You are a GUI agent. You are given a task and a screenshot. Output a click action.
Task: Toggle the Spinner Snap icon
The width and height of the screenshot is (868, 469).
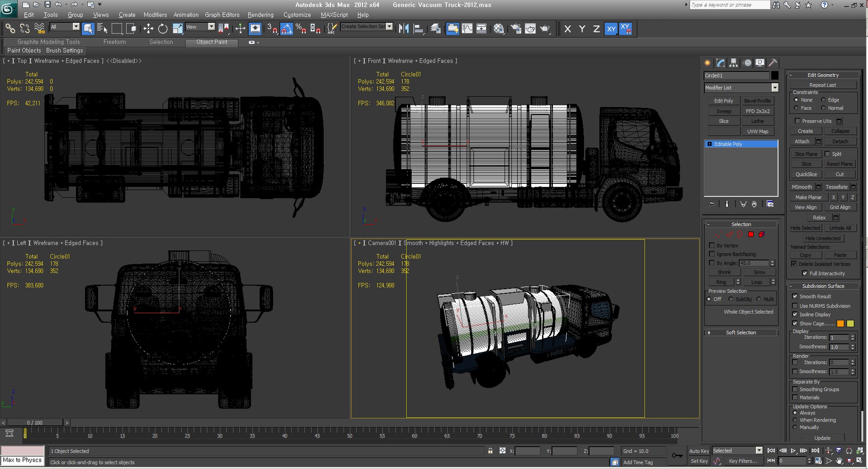click(x=316, y=28)
